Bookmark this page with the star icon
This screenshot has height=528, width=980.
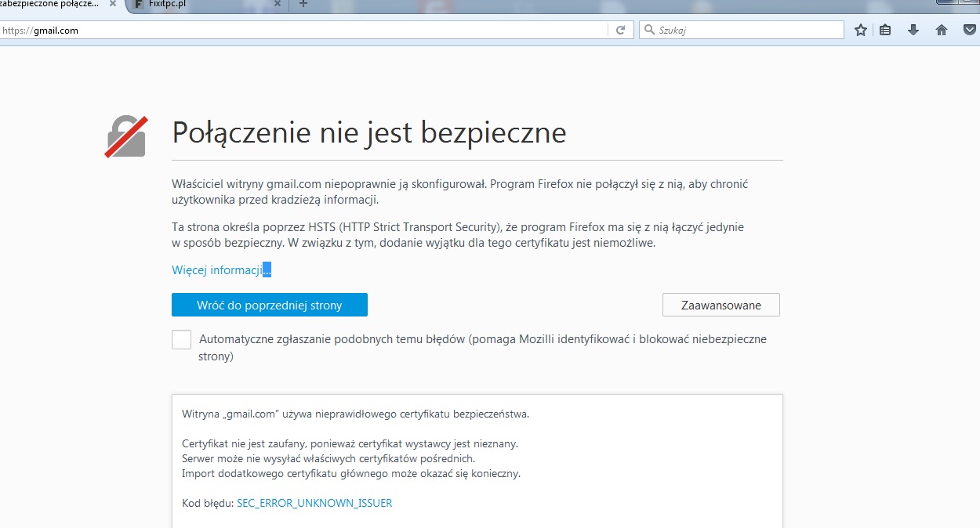(x=861, y=31)
